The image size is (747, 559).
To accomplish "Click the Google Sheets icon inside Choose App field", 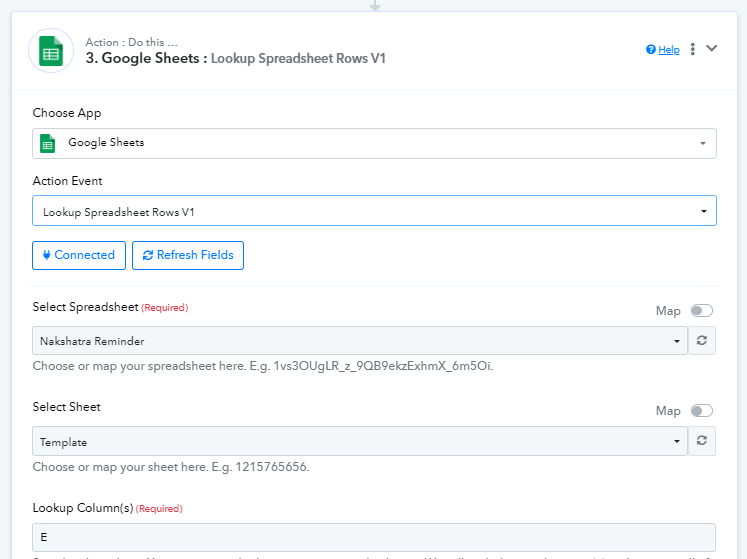I will click(48, 143).
